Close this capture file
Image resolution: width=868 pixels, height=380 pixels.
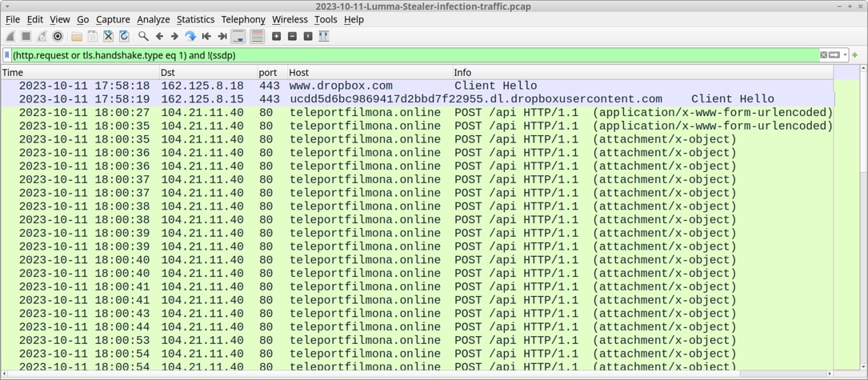pos(109,37)
